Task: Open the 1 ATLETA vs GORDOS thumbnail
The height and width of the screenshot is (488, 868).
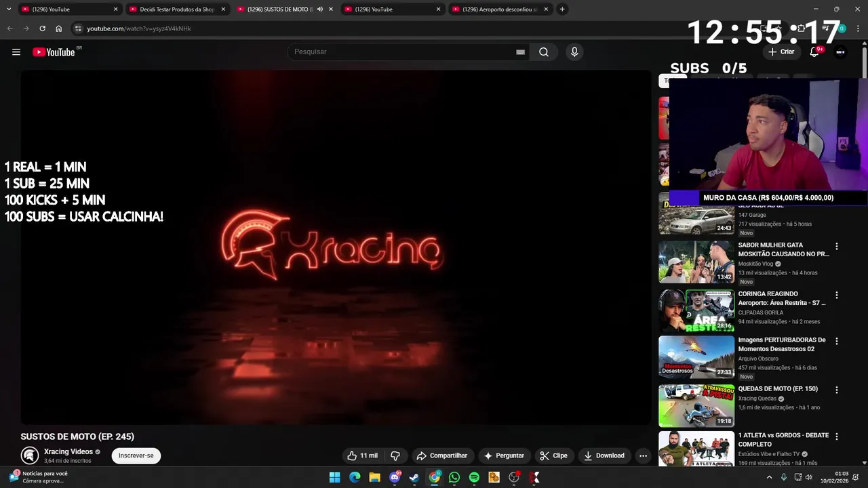Action: tap(696, 449)
